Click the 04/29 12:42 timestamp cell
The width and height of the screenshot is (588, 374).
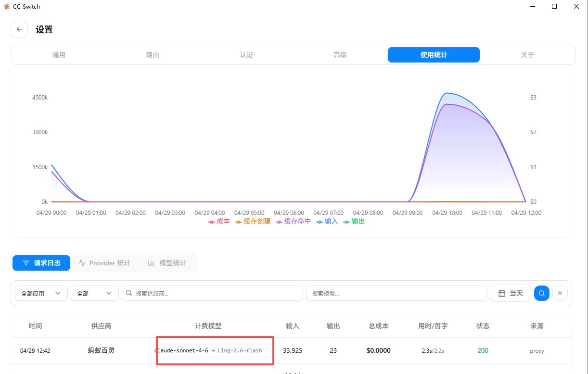pyautogui.click(x=35, y=351)
